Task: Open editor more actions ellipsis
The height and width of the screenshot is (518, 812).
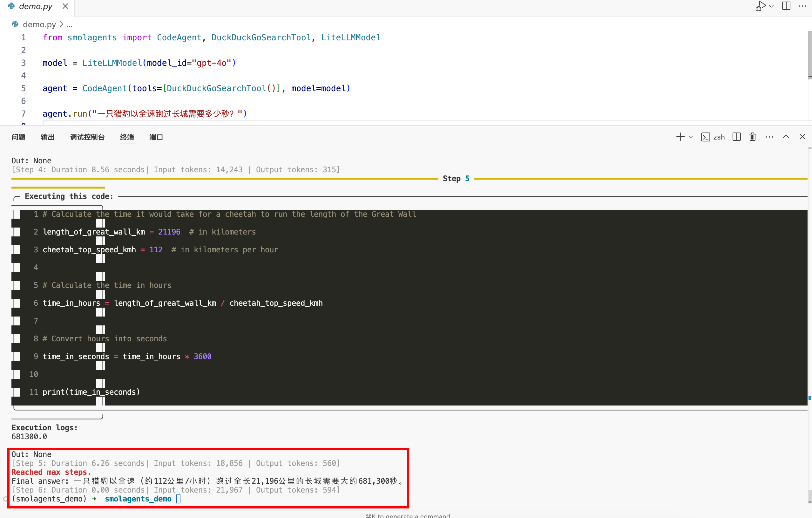Action: 802,6
